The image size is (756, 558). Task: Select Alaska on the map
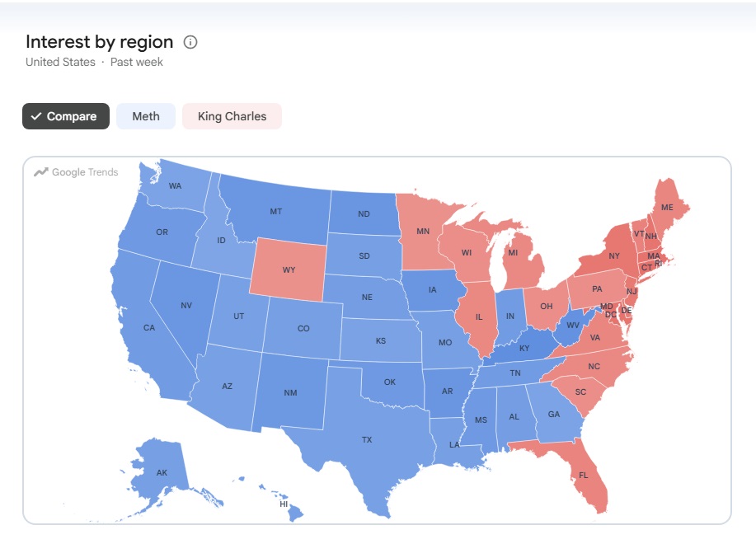coord(162,472)
